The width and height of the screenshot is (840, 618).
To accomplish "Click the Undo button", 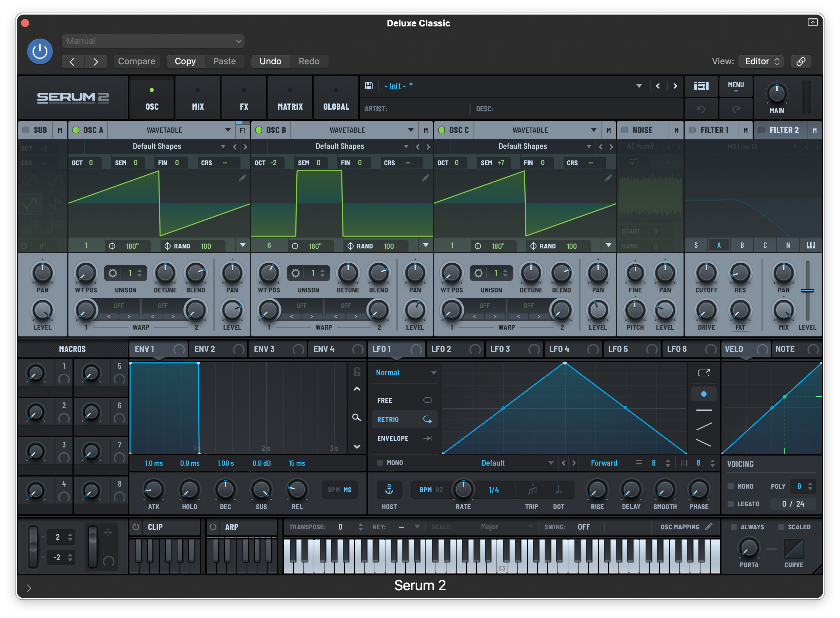I will coord(270,61).
